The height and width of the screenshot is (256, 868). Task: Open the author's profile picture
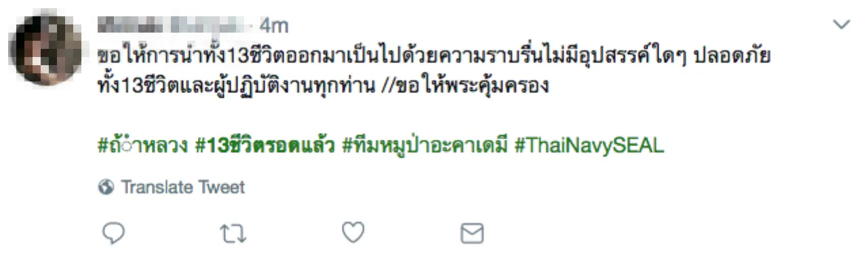(x=45, y=50)
